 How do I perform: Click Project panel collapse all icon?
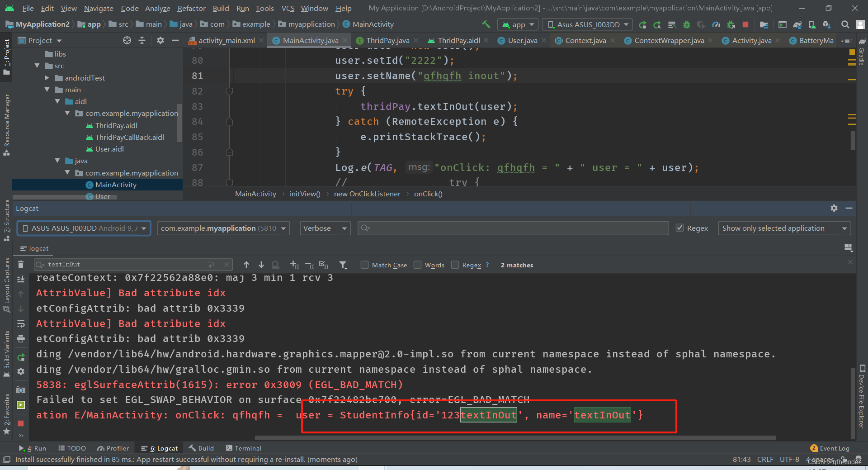point(142,40)
